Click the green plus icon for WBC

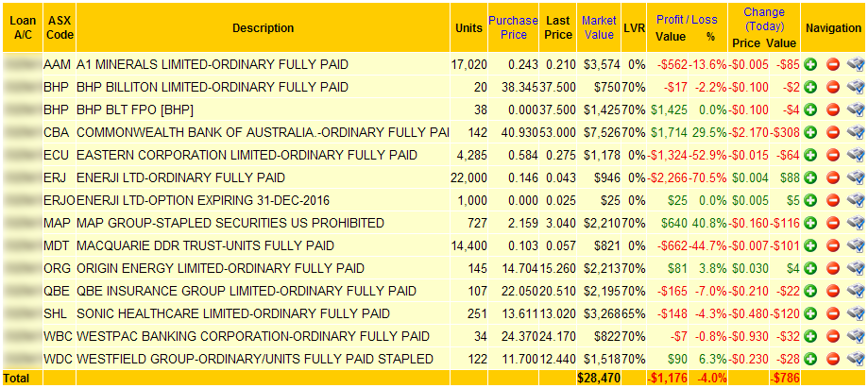pos(810,336)
